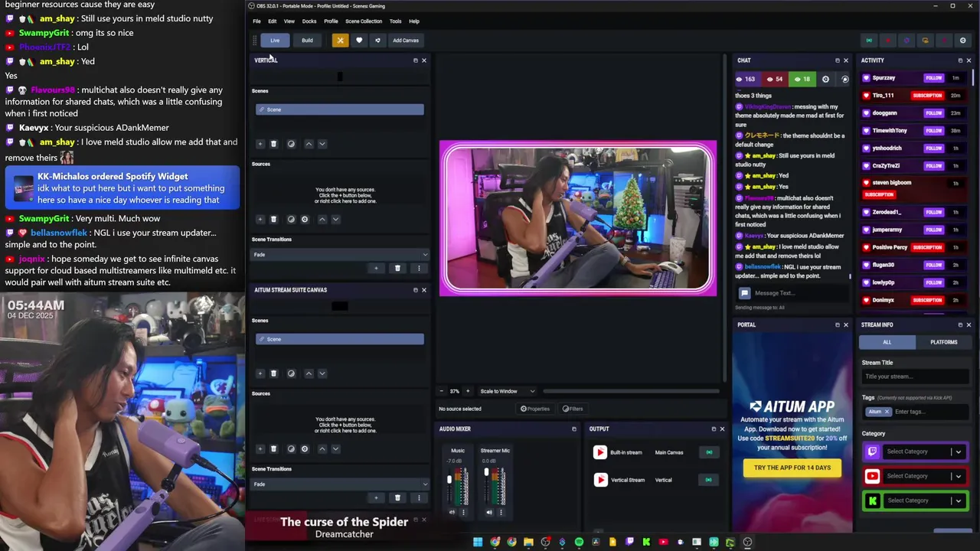
Task: Click the Filters button
Action: [573, 409]
